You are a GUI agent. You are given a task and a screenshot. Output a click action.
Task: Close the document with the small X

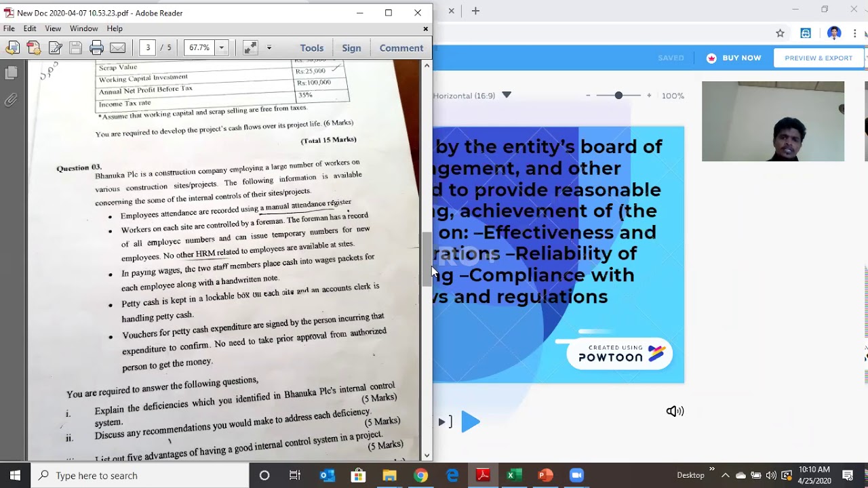425,28
